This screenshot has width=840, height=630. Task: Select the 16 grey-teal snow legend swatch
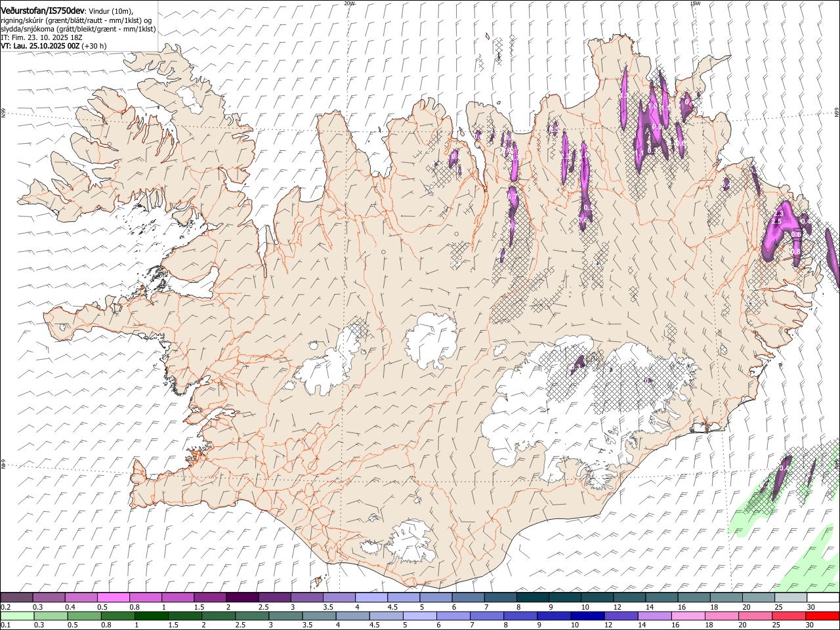tap(694, 597)
